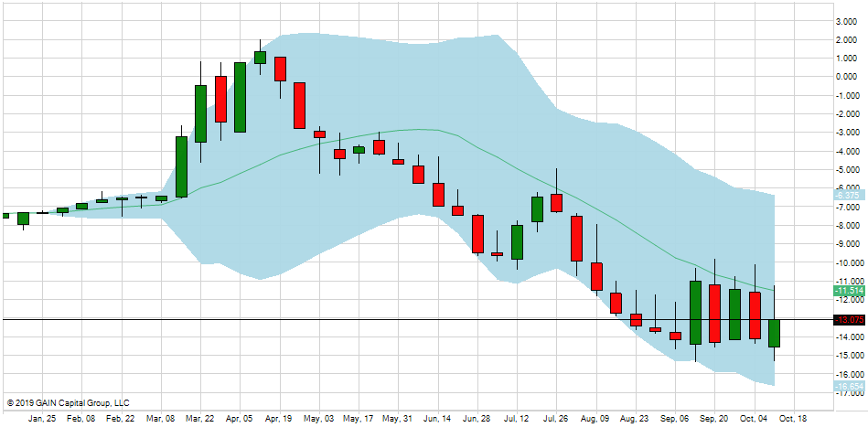Image resolution: width=868 pixels, height=438 pixels.
Task: Click the Sep, 06 date on time axis
Action: pyautogui.click(x=673, y=419)
